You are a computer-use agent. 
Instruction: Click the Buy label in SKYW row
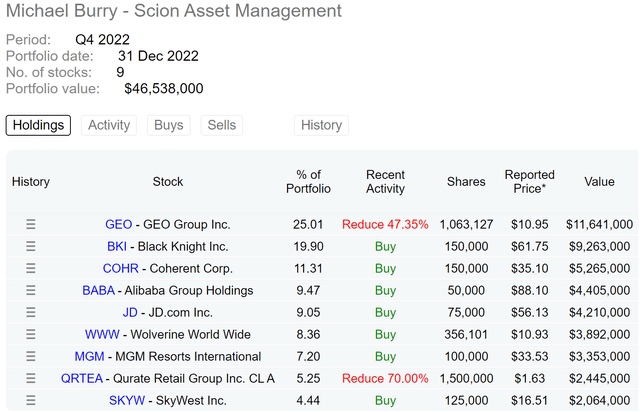[x=385, y=401]
